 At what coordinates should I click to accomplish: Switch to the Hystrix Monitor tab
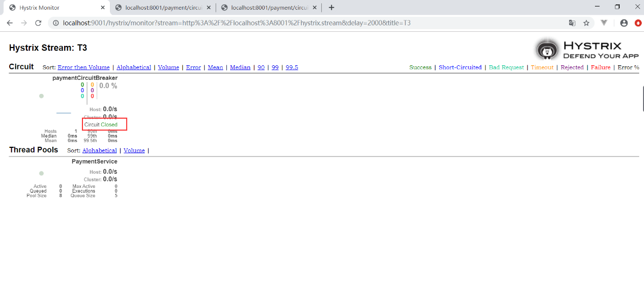coord(54,8)
